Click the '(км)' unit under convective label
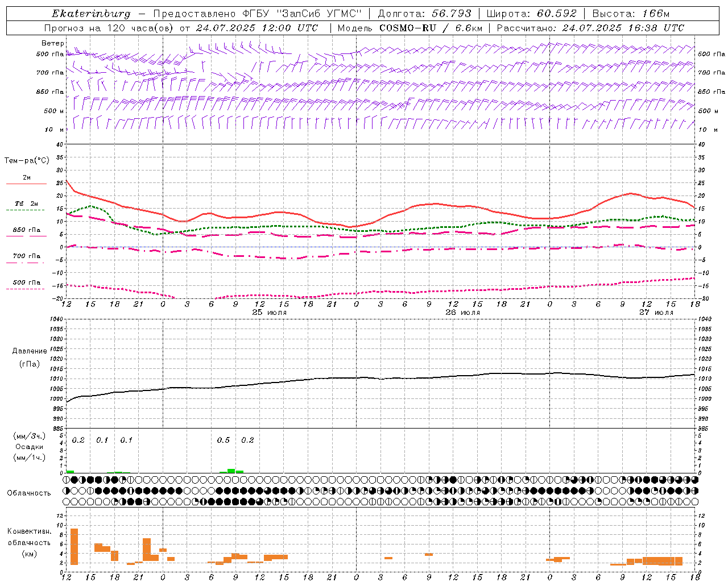The width and height of the screenshot is (728, 582). (x=29, y=554)
